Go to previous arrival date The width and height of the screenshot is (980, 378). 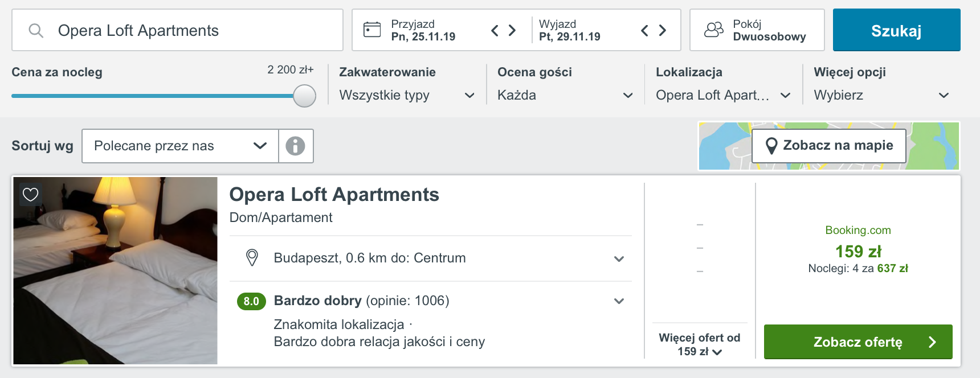pyautogui.click(x=495, y=30)
